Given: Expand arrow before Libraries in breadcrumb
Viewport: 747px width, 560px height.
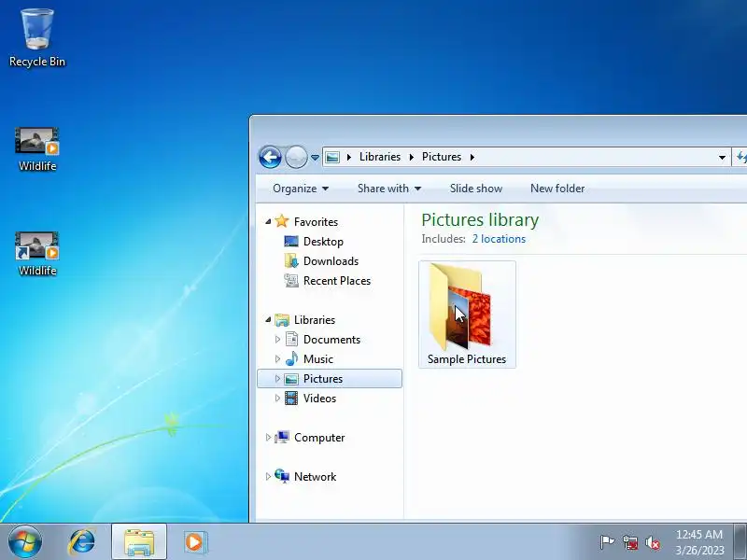Looking at the screenshot, I should click(x=349, y=157).
